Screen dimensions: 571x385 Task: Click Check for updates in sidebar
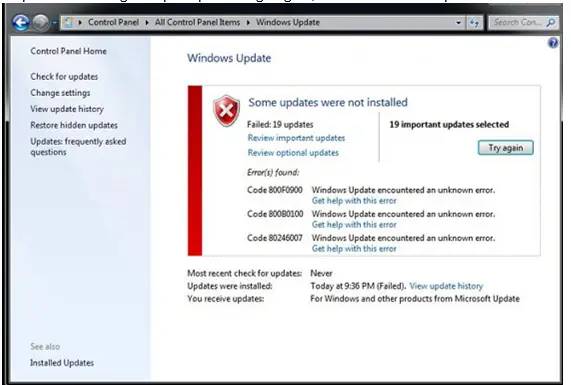[64, 76]
